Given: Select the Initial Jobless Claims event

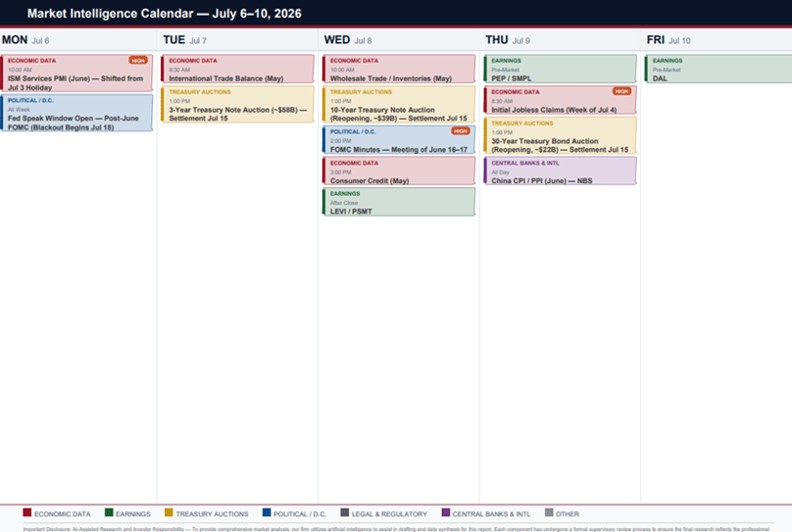Looking at the screenshot, I should pyautogui.click(x=560, y=100).
